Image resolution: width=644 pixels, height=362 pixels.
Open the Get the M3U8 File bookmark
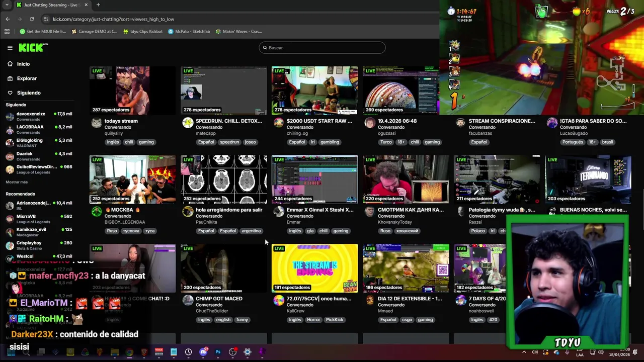pyautogui.click(x=43, y=31)
